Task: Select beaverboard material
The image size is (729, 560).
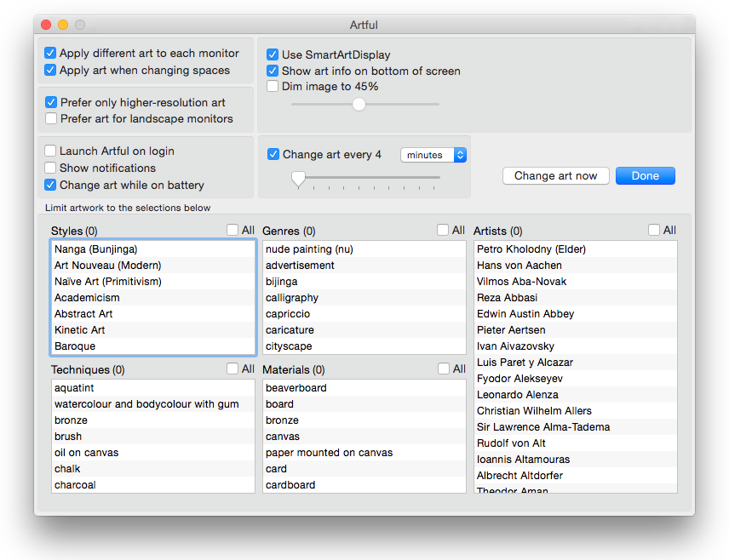Action: point(364,388)
